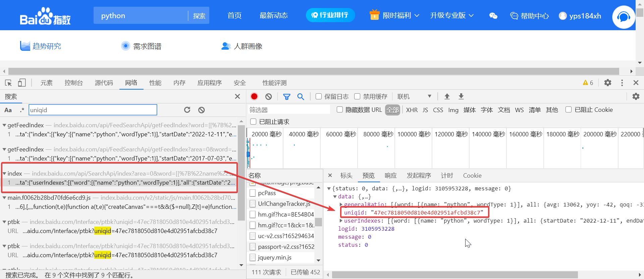Go to 首页
Viewport: 644px width, 279px height.
pyautogui.click(x=234, y=15)
